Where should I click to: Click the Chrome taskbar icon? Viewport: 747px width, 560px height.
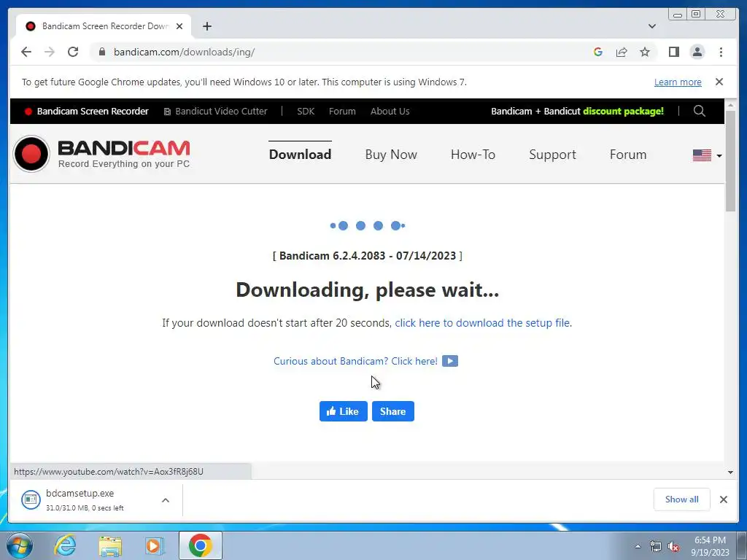(x=200, y=545)
